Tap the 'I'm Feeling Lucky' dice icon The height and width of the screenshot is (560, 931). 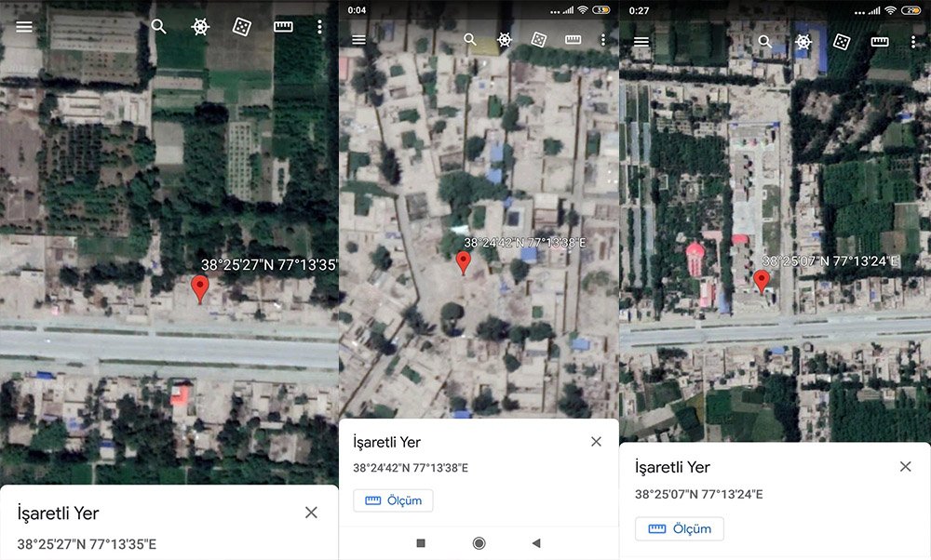coord(240,26)
